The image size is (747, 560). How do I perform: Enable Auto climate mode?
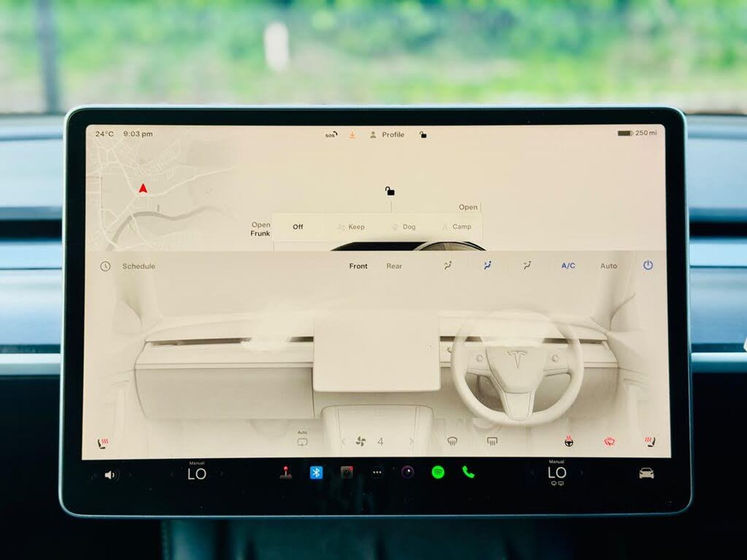(608, 265)
